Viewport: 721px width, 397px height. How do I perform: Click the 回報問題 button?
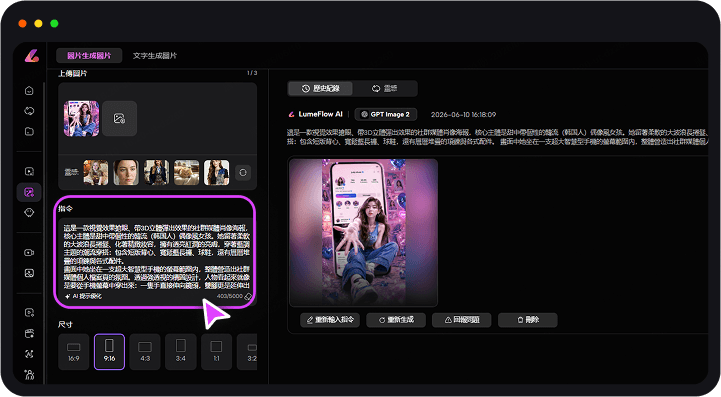coord(462,320)
